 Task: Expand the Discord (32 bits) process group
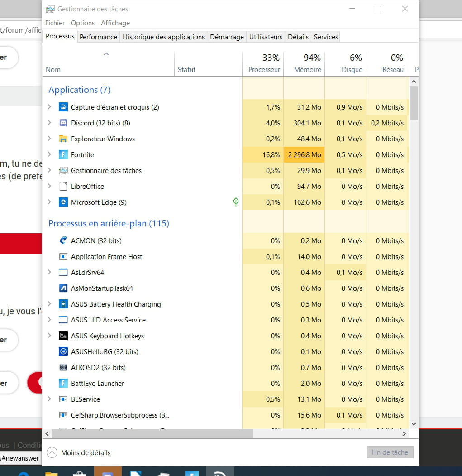pyautogui.click(x=49, y=123)
